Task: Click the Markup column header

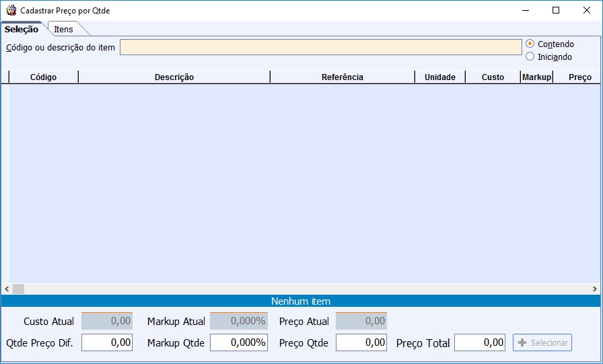Action: [536, 77]
